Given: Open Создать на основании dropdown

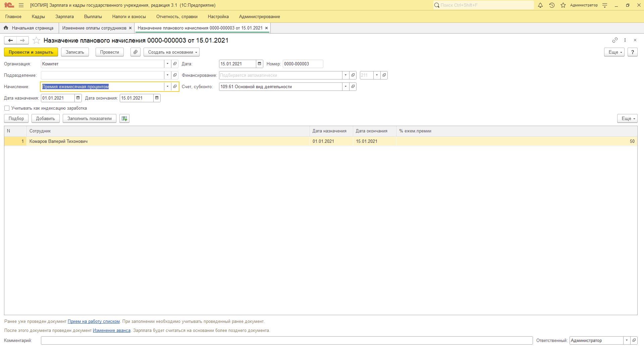Looking at the screenshot, I should click(171, 52).
